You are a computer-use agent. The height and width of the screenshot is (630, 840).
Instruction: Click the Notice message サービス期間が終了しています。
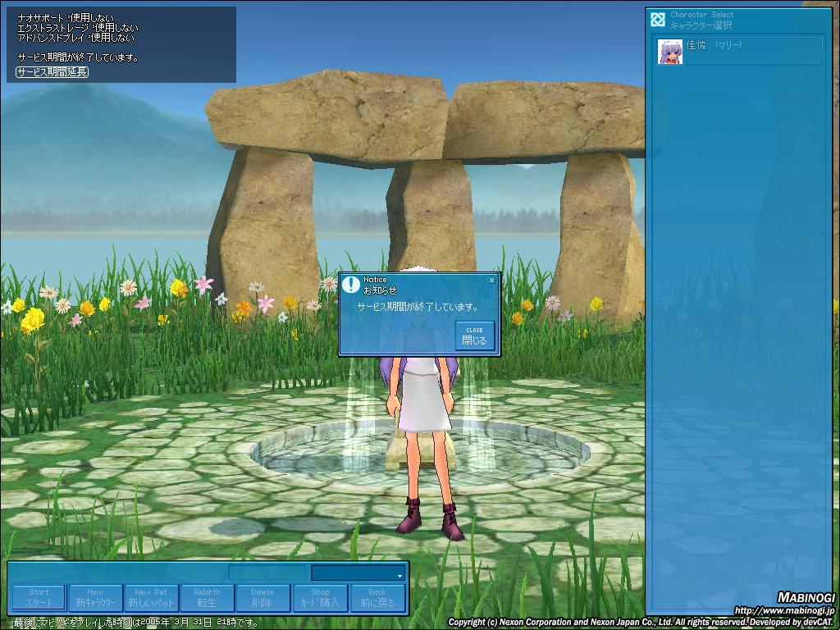tap(418, 307)
